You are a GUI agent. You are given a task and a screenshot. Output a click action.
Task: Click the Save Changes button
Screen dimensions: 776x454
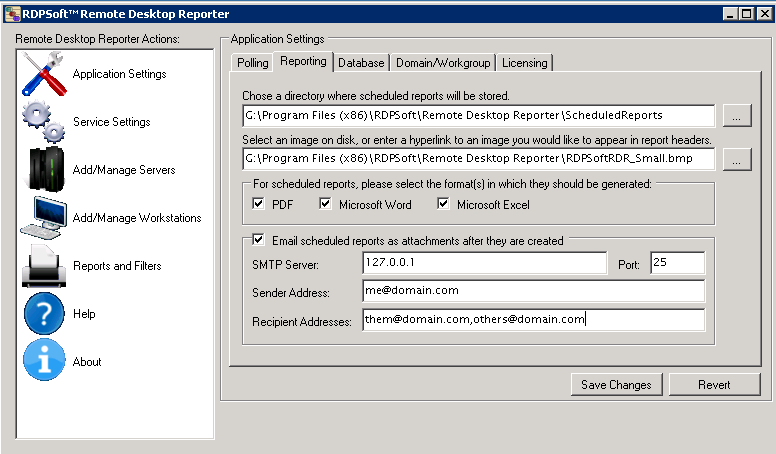pyautogui.click(x=616, y=385)
